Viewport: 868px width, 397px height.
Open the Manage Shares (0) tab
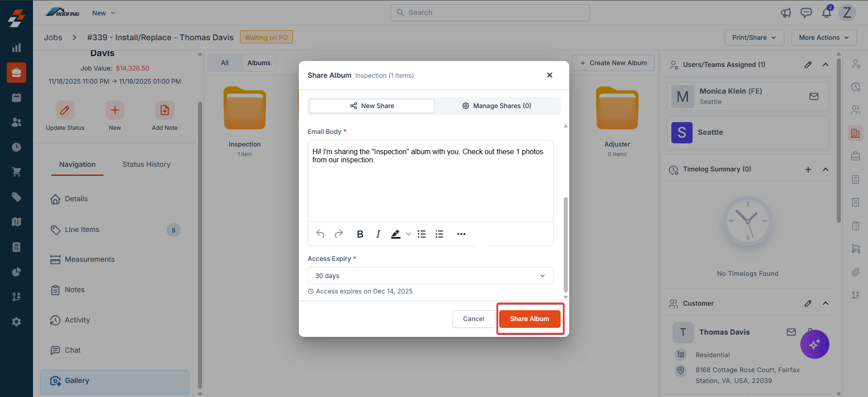496,106
